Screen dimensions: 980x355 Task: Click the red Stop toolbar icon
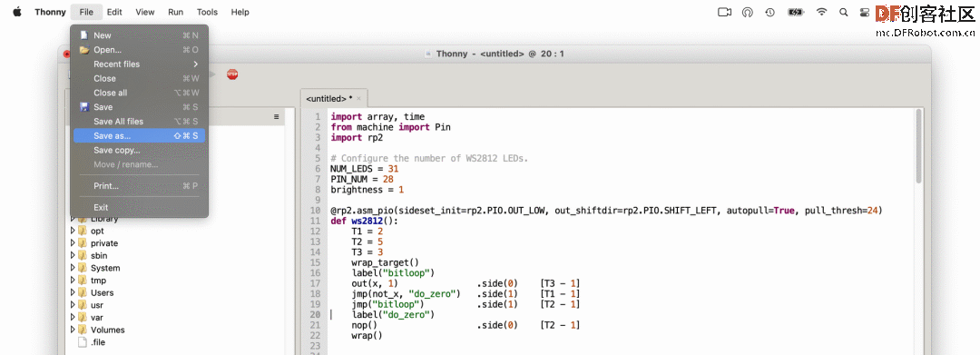pyautogui.click(x=232, y=74)
